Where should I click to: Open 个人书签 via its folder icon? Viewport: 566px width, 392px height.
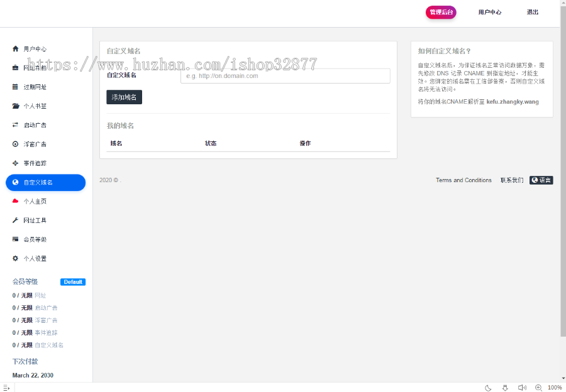click(14, 106)
